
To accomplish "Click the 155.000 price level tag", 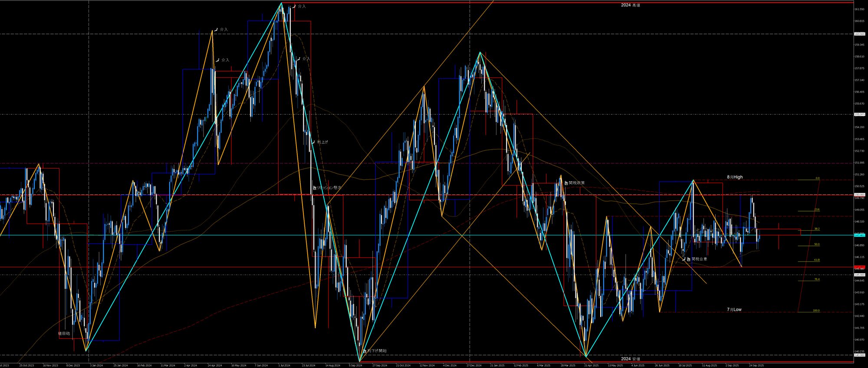I will [859, 114].
